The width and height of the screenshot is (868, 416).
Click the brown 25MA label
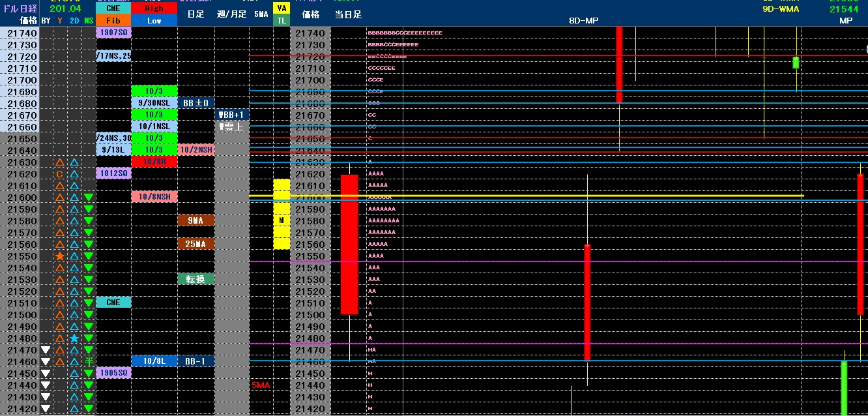(196, 244)
